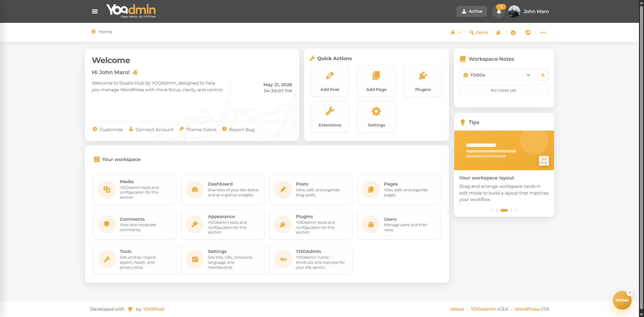Open the Settings quick action
The image size is (644, 317).
pyautogui.click(x=376, y=117)
